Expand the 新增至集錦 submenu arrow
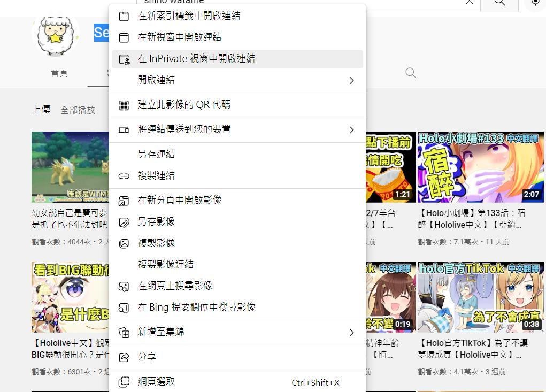The image size is (546, 392). point(352,333)
